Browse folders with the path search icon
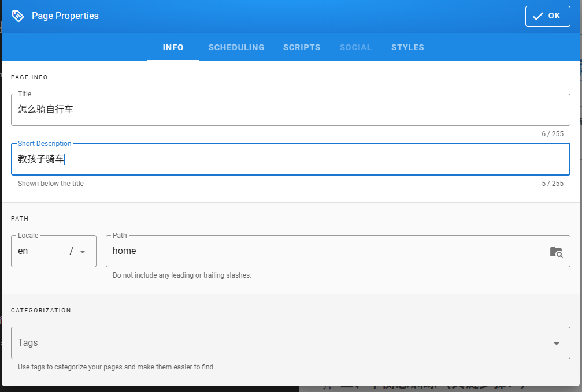Viewport: 582px width, 392px height. (x=556, y=252)
